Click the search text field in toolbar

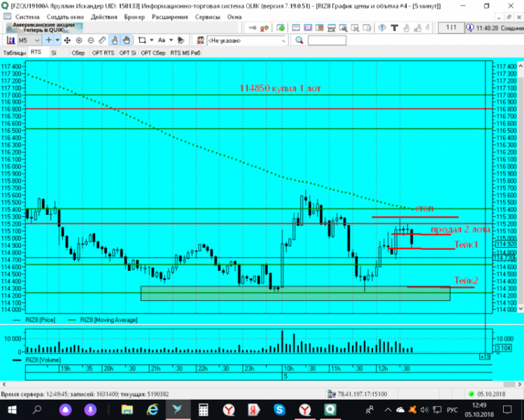click(x=327, y=41)
